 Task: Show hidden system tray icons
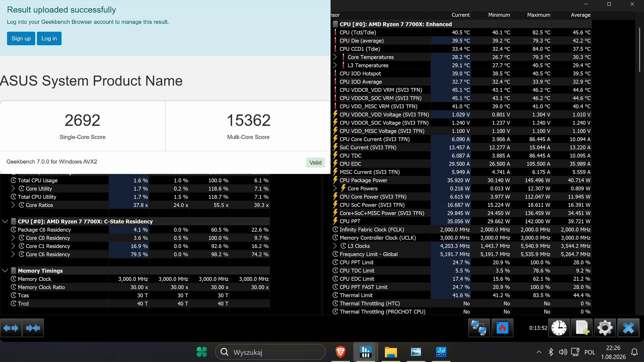pos(539,352)
